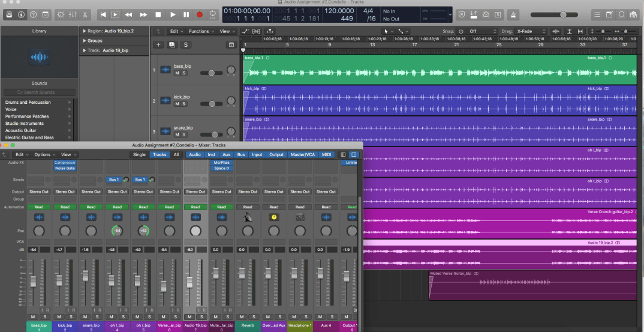Click the horizontal auto zoom icon
Screen dimensions: 644x332
[580, 31]
